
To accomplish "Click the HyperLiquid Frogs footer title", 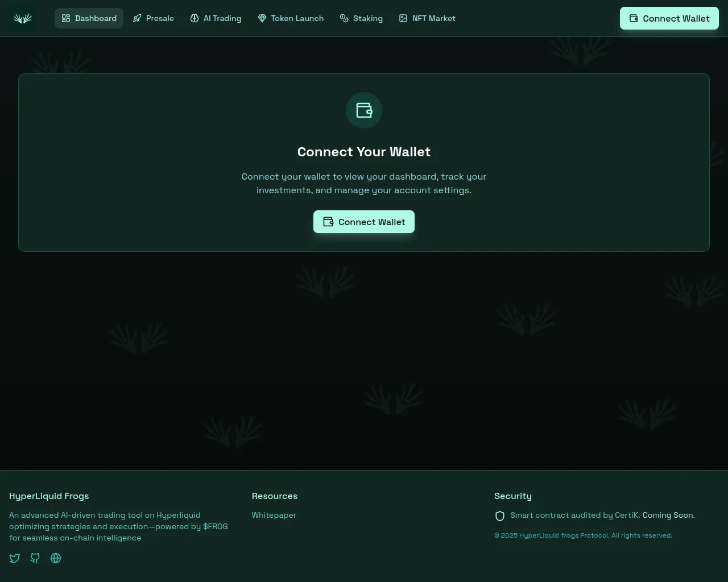I will [49, 496].
